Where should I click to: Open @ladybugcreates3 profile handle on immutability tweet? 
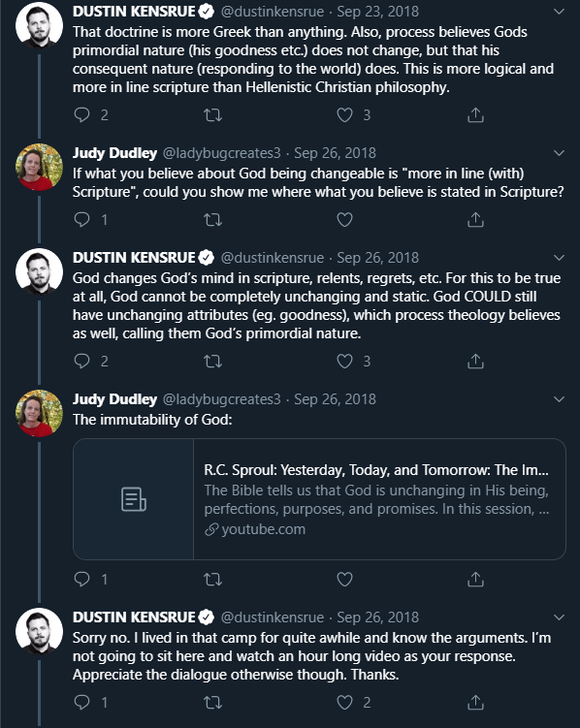click(x=222, y=399)
